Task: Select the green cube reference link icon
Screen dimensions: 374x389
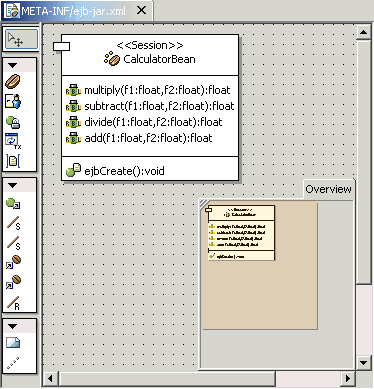Action: pyautogui.click(x=13, y=203)
